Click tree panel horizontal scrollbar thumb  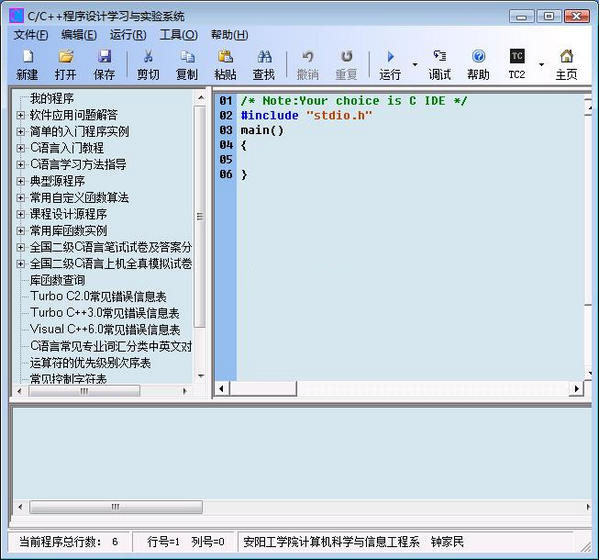pos(84,391)
